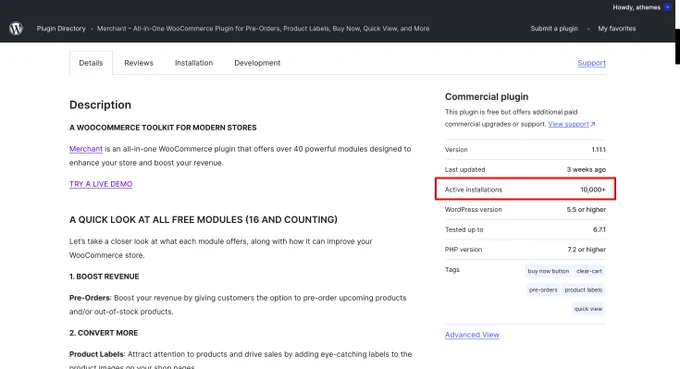Click the Plugin Directory link
This screenshot has height=369, width=680.
click(61, 29)
